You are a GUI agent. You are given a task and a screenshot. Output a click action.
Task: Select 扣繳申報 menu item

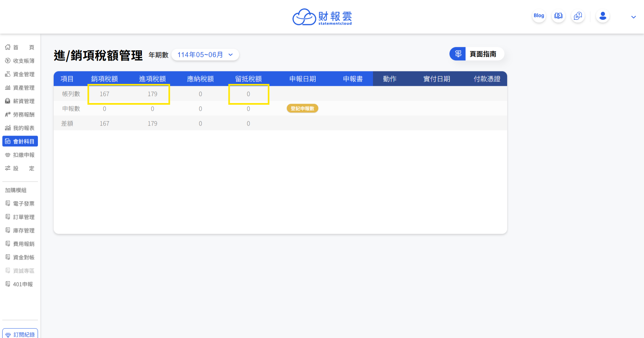[x=20, y=155]
